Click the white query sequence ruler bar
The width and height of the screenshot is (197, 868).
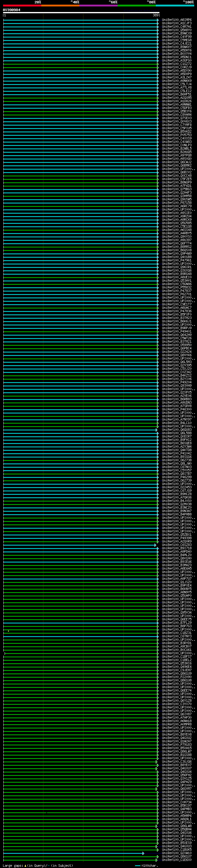pyautogui.click(x=81, y=13)
